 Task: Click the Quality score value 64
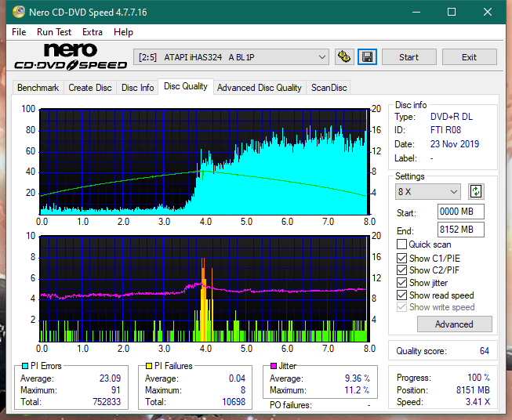[485, 351]
